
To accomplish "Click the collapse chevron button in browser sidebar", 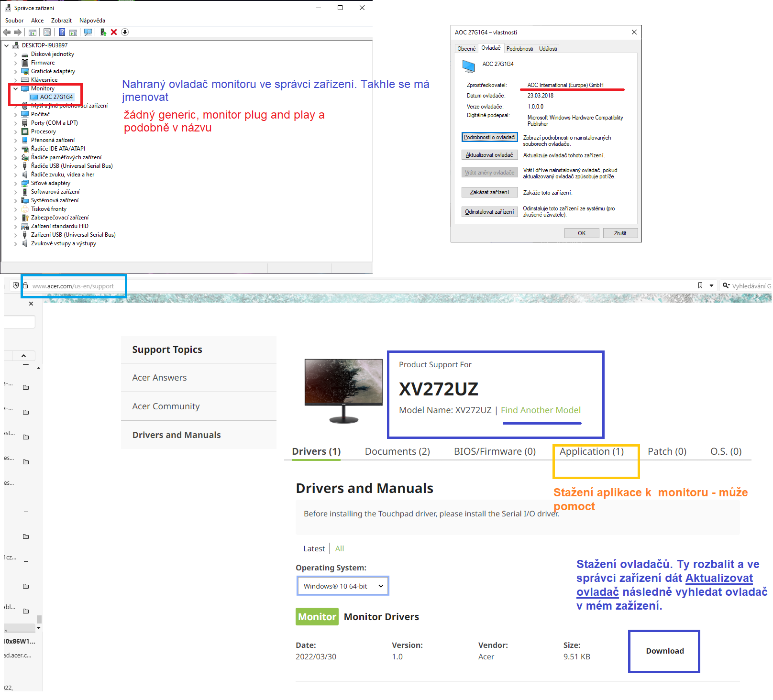I will (x=23, y=356).
